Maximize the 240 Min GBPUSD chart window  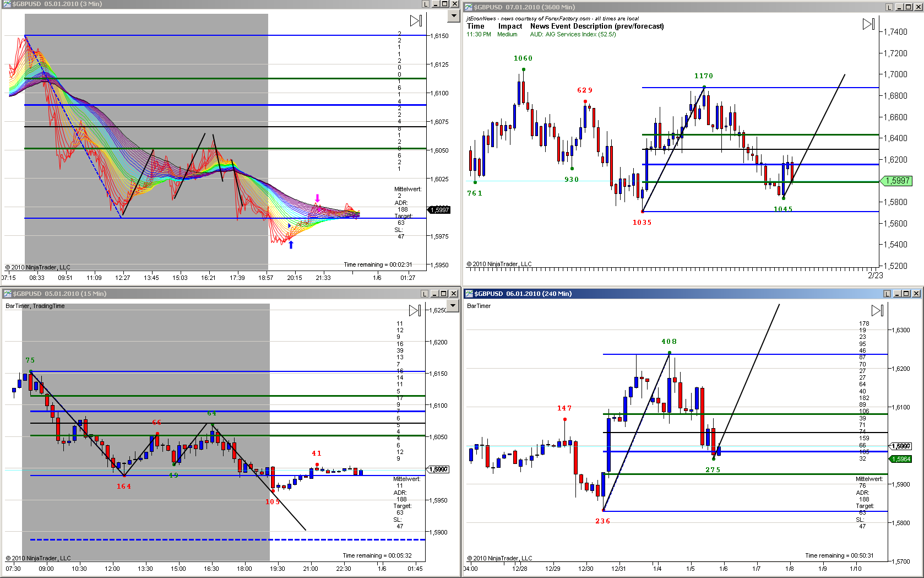tap(907, 294)
